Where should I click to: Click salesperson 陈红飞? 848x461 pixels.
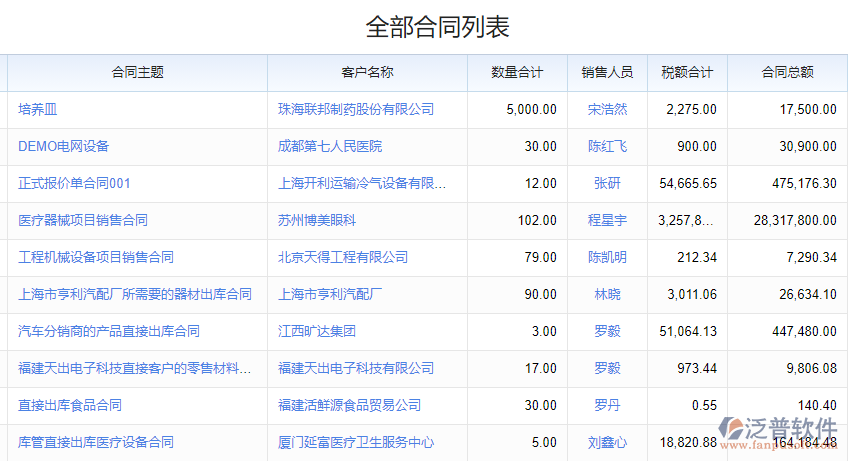point(607,146)
